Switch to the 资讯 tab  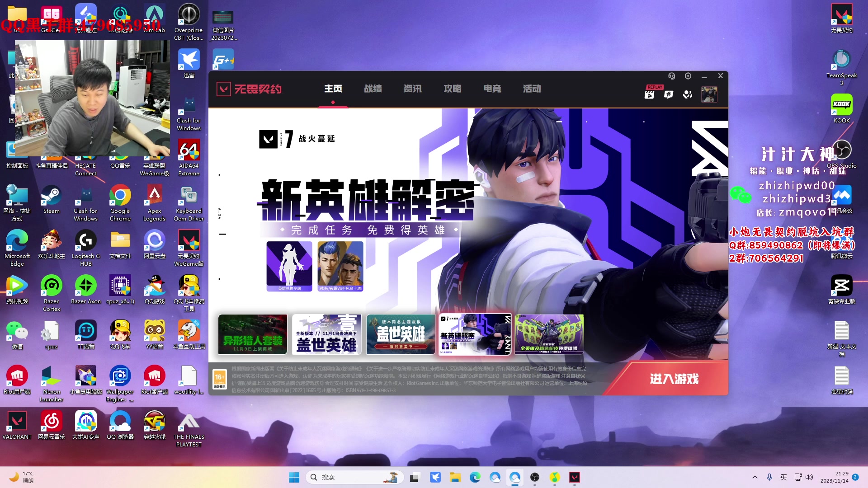(413, 89)
